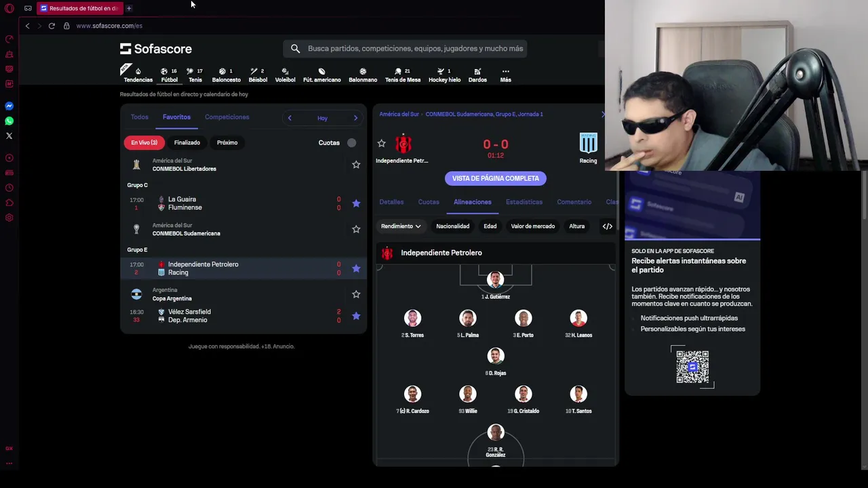Open the history clock in the sidebar
Image resolution: width=868 pixels, height=488 pixels.
[9, 188]
